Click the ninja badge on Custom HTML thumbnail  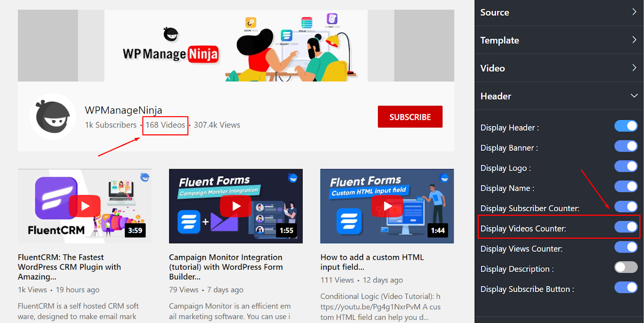(444, 178)
